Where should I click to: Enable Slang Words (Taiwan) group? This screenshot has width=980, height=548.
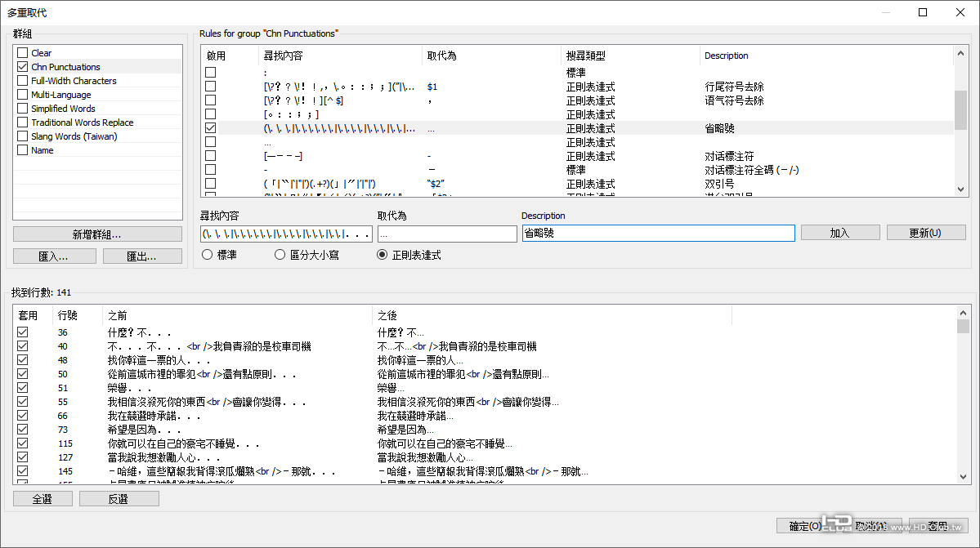tap(23, 136)
